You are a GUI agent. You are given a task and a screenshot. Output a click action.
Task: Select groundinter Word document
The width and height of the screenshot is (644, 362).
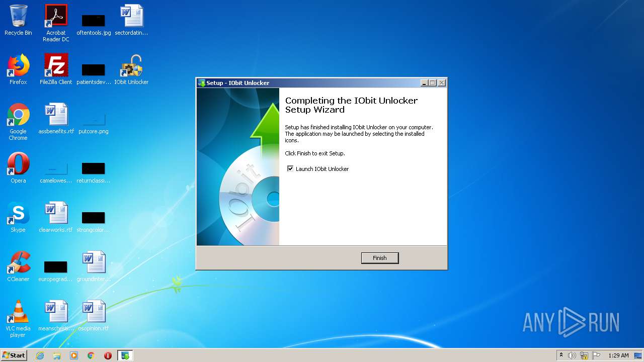click(94, 266)
